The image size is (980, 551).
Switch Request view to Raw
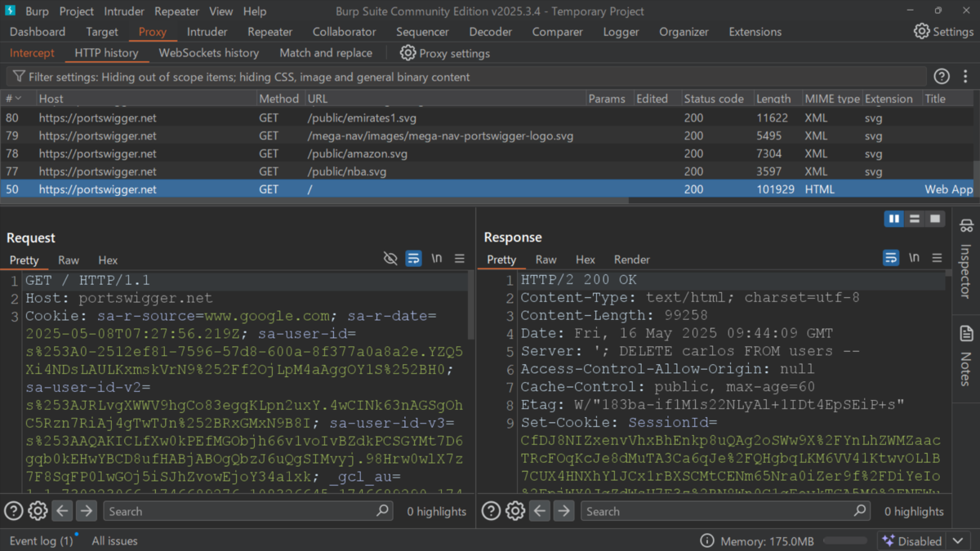point(69,260)
